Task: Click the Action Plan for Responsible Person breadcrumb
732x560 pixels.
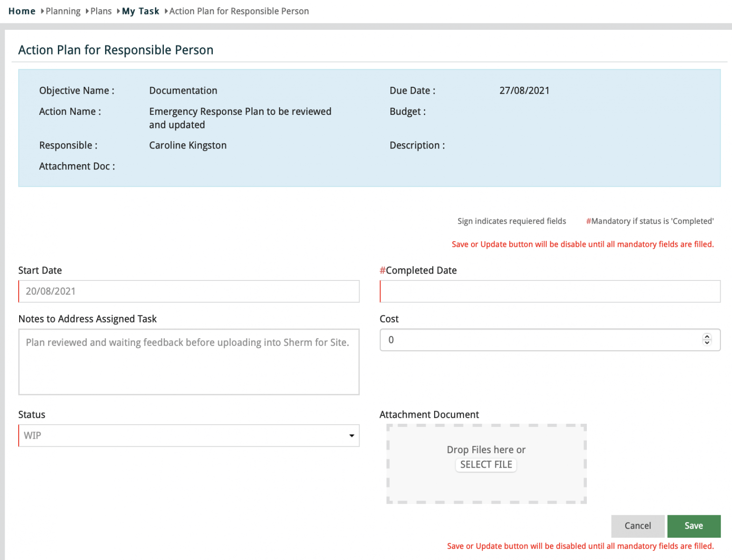Action: coord(239,11)
